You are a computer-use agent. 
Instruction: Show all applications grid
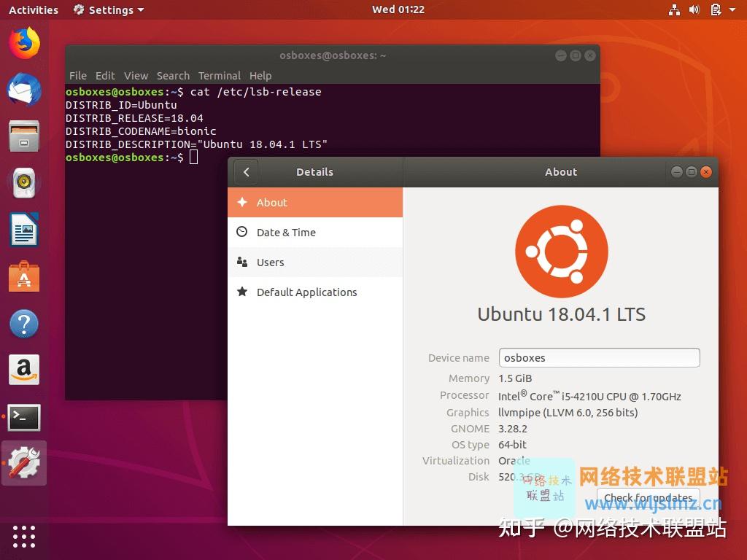pos(24,537)
